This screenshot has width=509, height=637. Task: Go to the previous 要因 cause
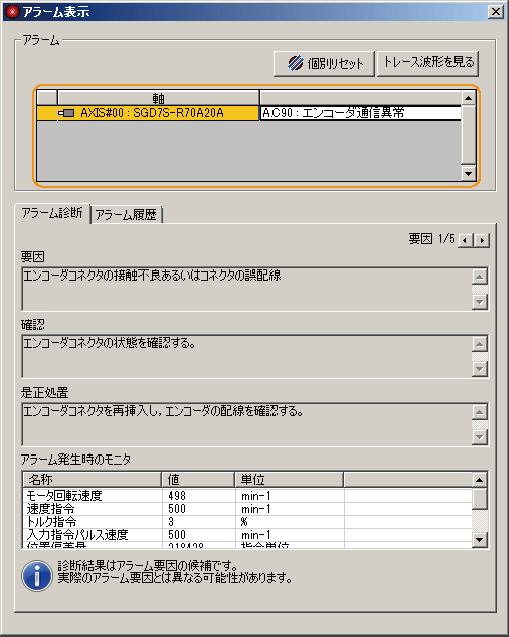point(466,240)
